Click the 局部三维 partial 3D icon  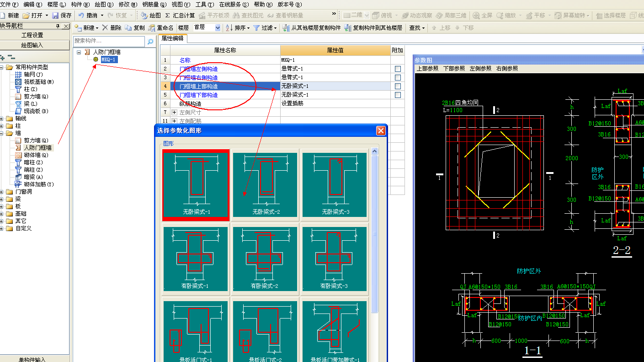(439, 15)
